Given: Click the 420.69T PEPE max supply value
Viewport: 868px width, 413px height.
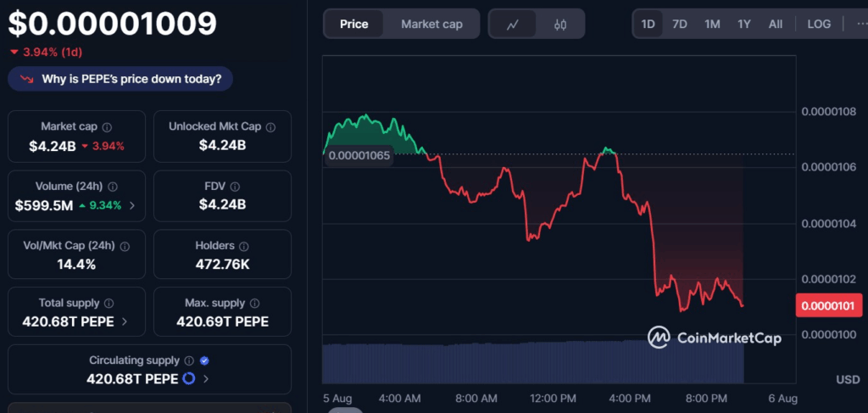Looking at the screenshot, I should click(223, 321).
